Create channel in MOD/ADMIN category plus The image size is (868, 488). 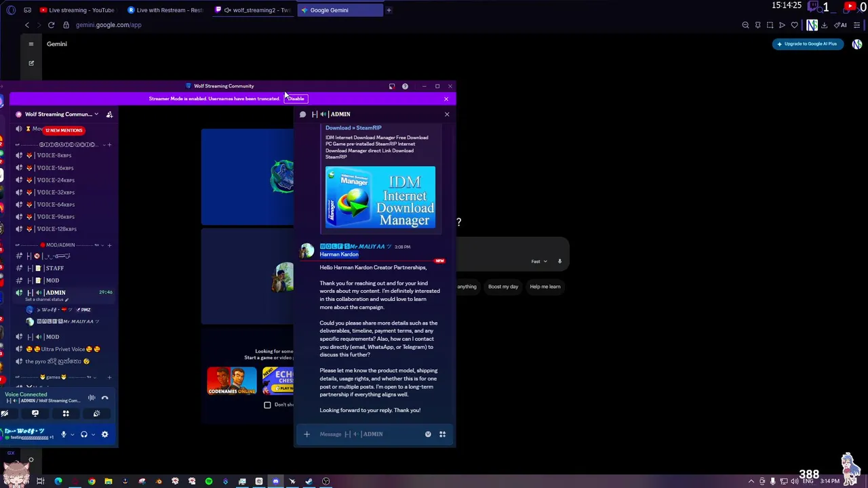pos(110,245)
